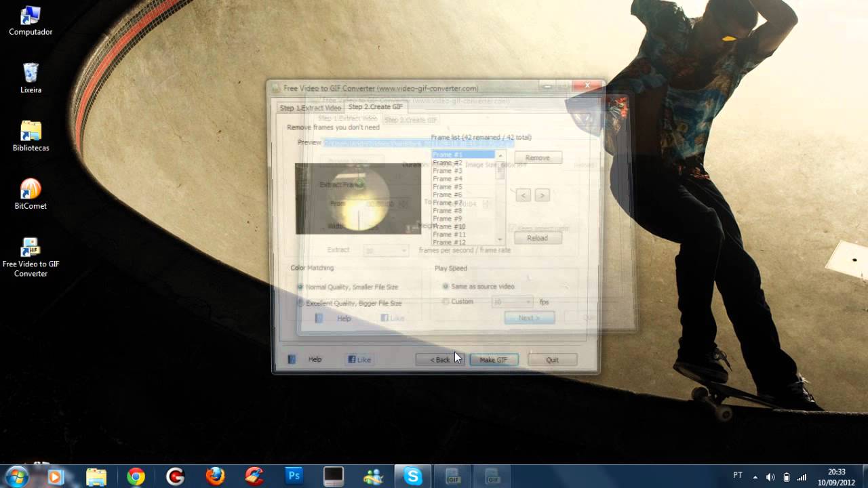Select Frame #3 in frame list
Image resolution: width=868 pixels, height=488 pixels.
click(464, 171)
